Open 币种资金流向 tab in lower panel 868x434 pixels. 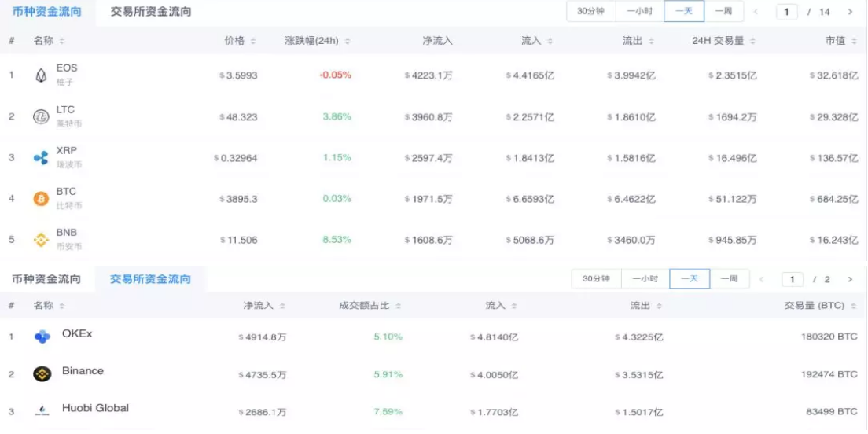coord(46,279)
